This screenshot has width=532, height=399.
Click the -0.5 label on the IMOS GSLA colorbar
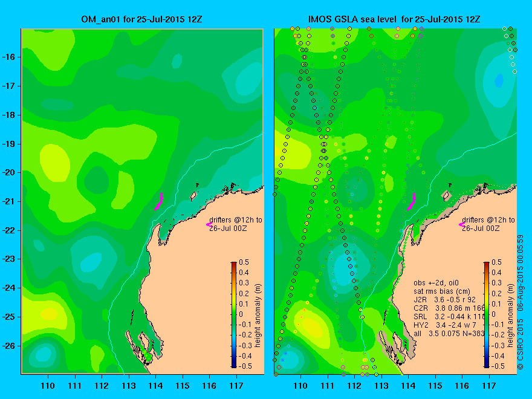pos(498,366)
